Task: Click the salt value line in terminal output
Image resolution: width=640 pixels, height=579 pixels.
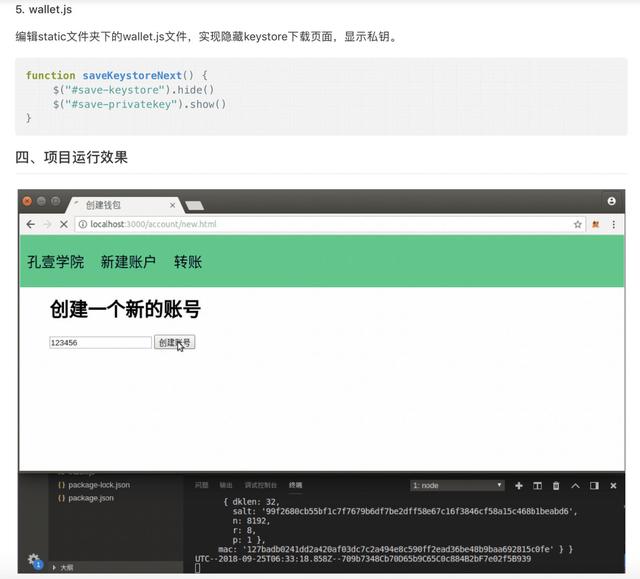Action: click(x=405, y=511)
